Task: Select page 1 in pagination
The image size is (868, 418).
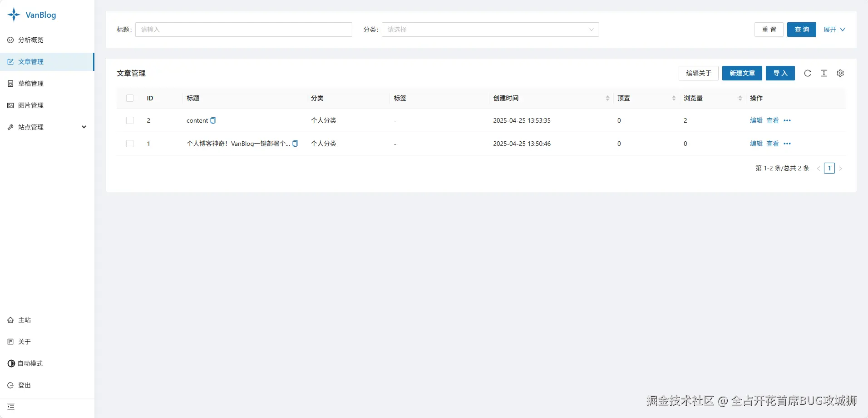Action: pos(829,168)
